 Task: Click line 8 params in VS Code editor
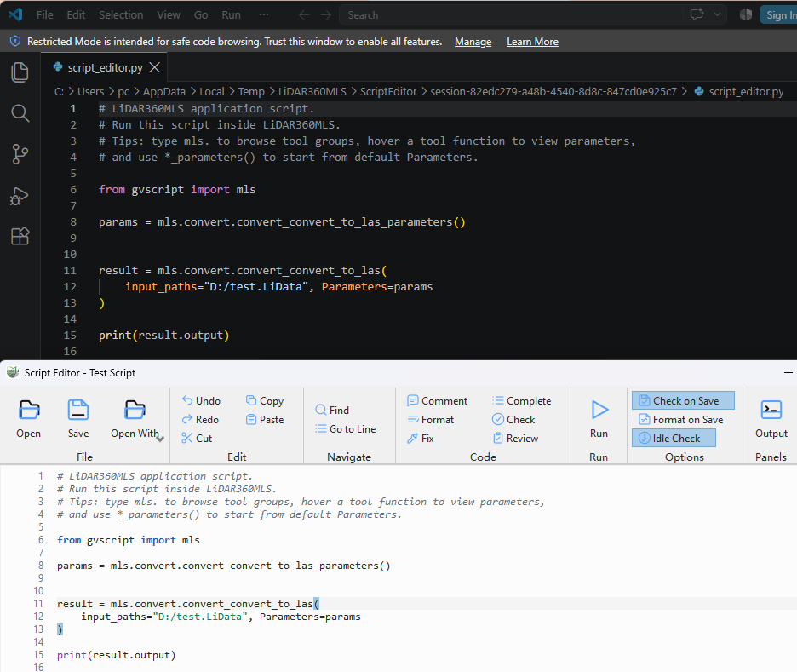tap(118, 222)
